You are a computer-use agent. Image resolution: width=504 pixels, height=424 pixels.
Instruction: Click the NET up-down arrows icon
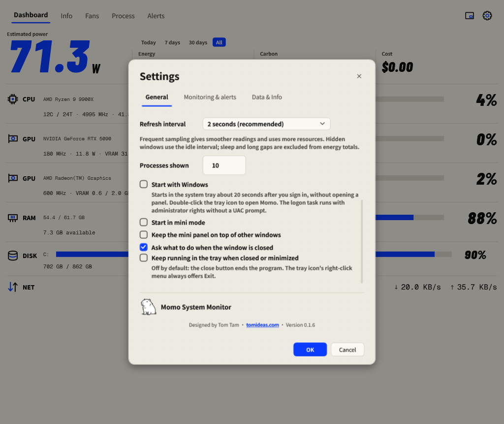13,287
